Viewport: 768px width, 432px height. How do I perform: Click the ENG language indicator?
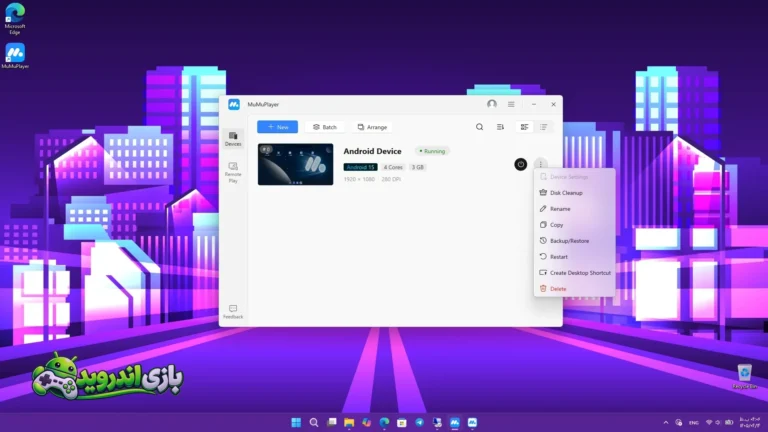coord(694,423)
